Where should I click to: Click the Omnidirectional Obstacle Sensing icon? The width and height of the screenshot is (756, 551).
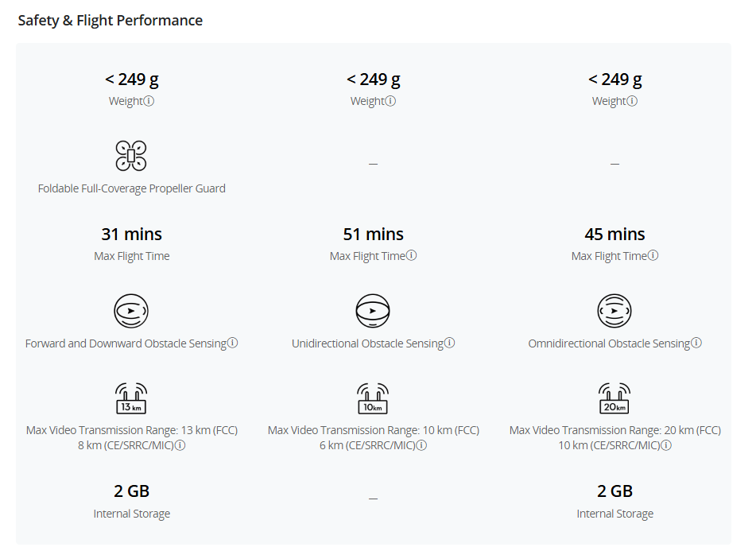[614, 311]
